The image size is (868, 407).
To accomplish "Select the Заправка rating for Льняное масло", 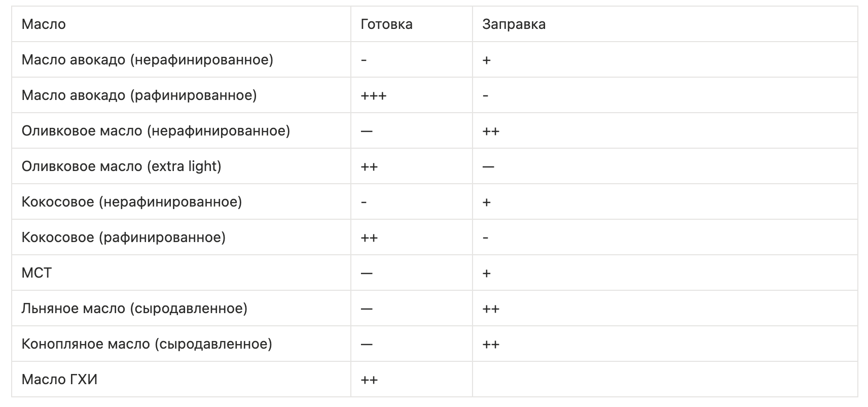I will click(491, 309).
